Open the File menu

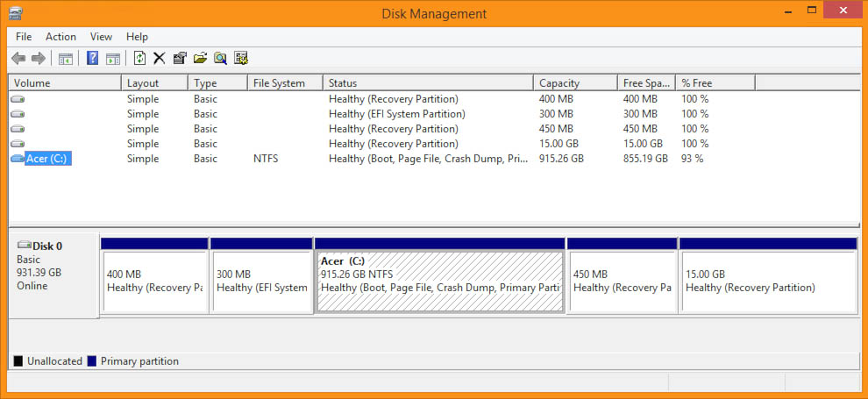pyautogui.click(x=24, y=37)
